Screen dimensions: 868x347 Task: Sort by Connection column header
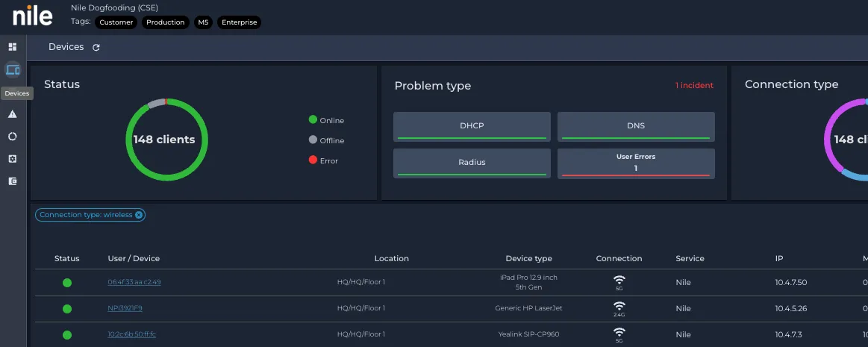pyautogui.click(x=619, y=258)
